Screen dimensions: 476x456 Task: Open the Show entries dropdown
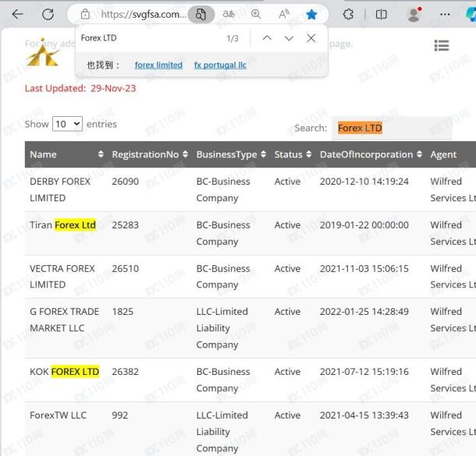coord(67,124)
